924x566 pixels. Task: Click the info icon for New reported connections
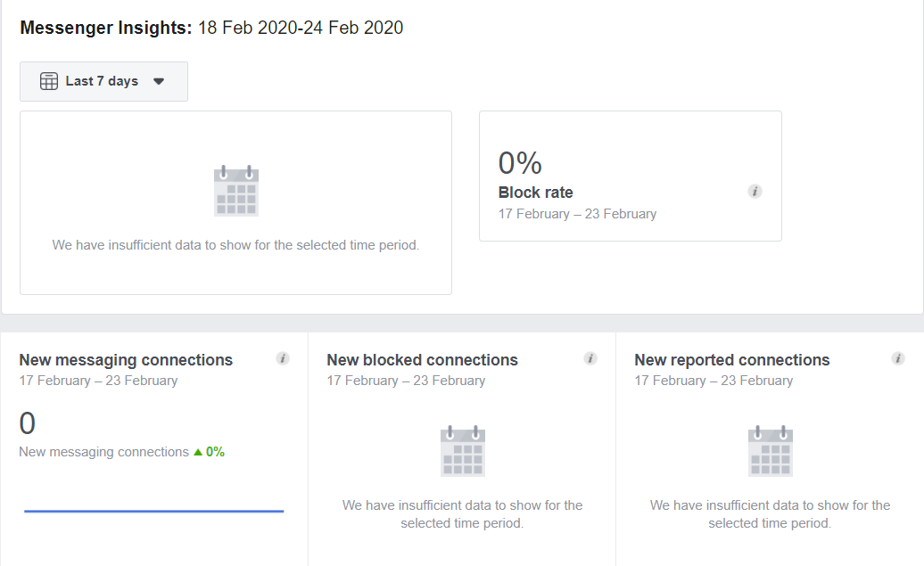point(897,358)
